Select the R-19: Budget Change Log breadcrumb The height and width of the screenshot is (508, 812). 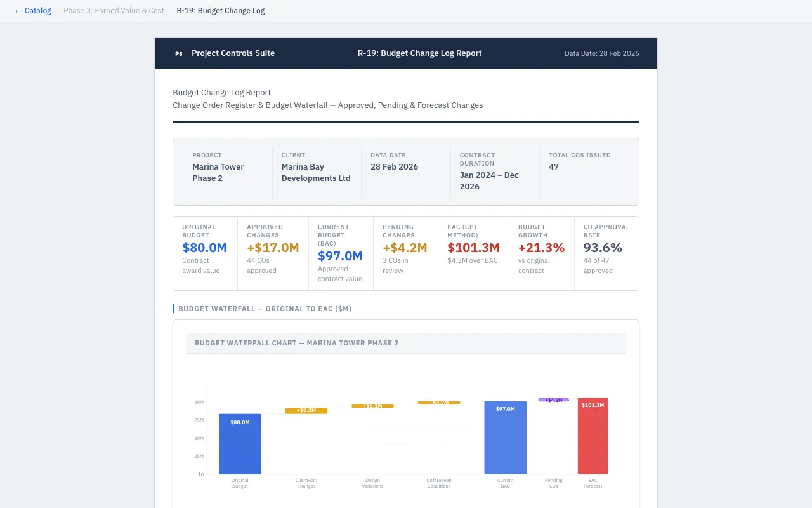(x=221, y=11)
